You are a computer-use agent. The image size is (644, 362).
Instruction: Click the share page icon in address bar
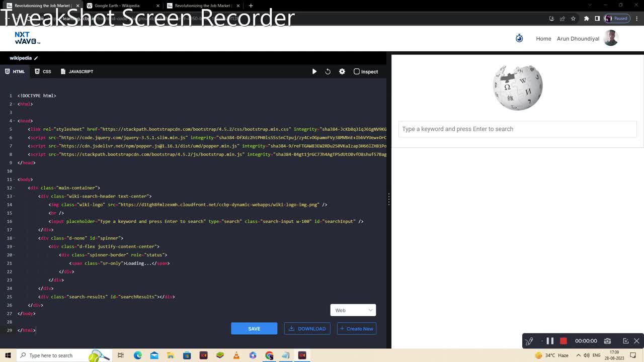(562, 19)
